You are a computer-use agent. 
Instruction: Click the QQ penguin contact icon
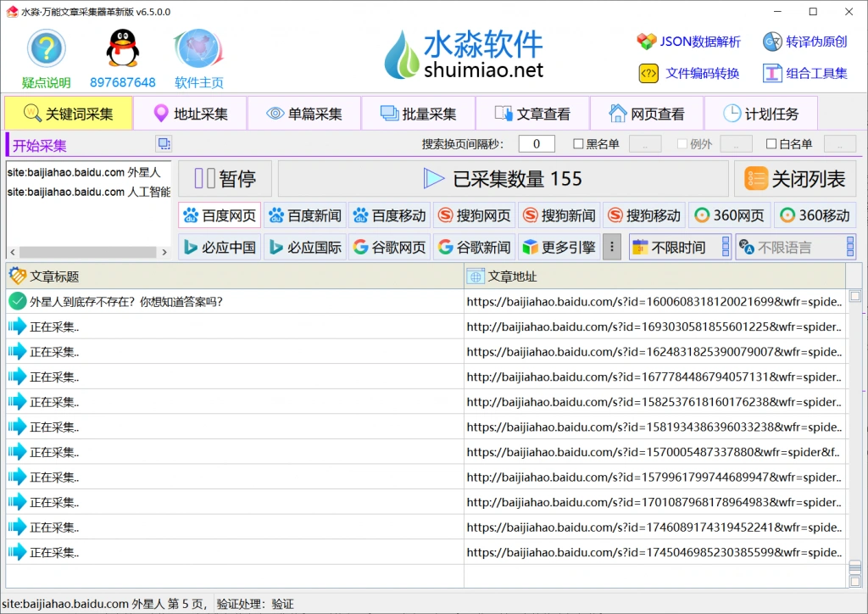[122, 49]
